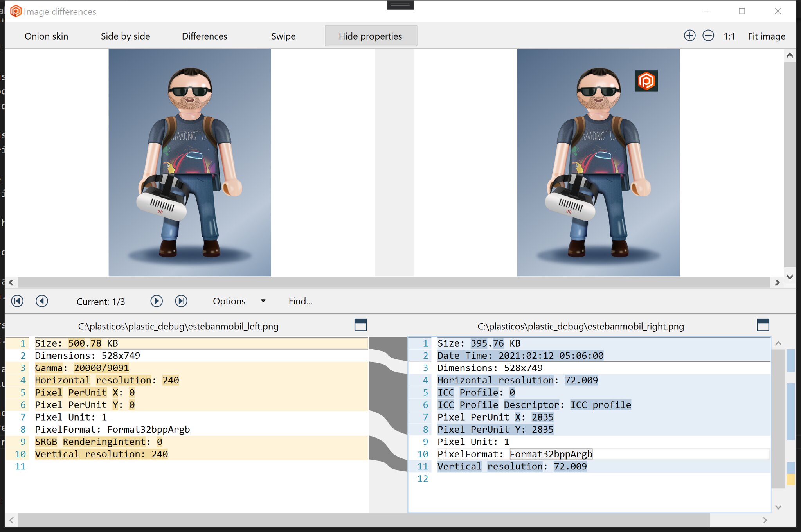Switch to Onion skin mode
The image size is (801, 532).
pos(46,36)
